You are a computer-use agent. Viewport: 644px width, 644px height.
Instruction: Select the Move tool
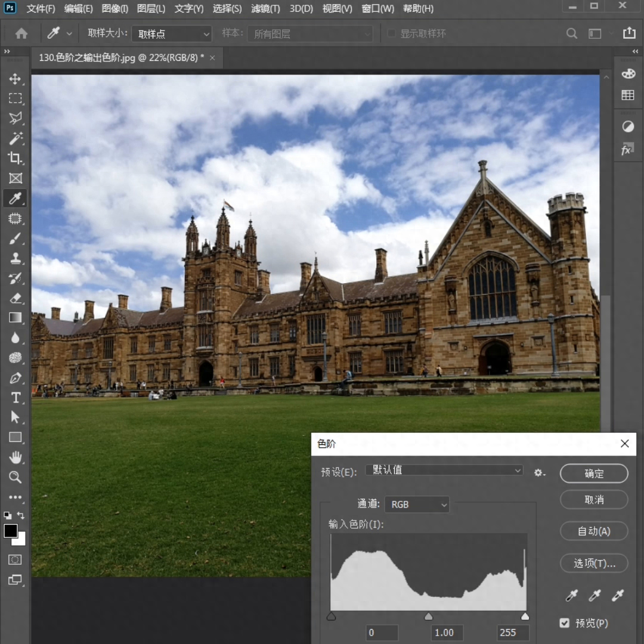pyautogui.click(x=15, y=79)
